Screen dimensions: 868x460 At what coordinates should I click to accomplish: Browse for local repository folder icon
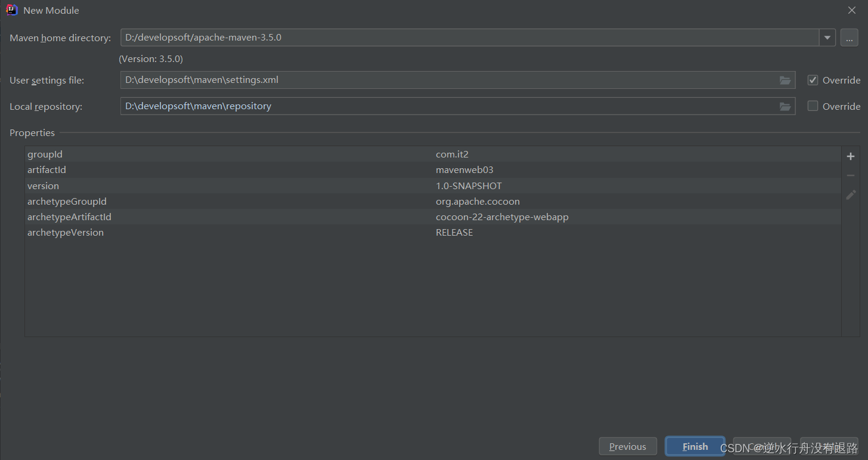point(785,106)
